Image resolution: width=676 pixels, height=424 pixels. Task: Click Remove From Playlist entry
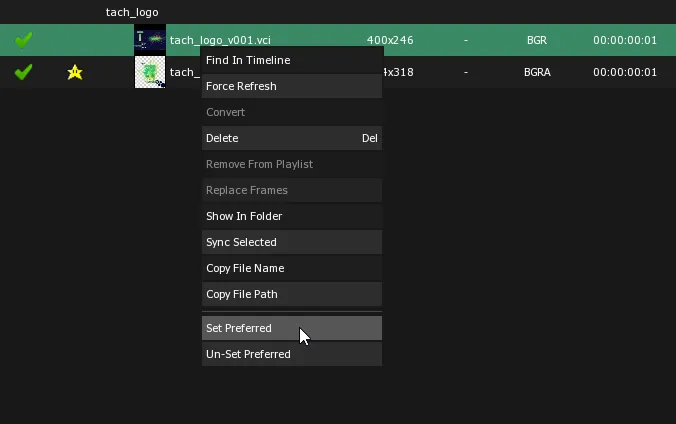[x=292, y=164]
